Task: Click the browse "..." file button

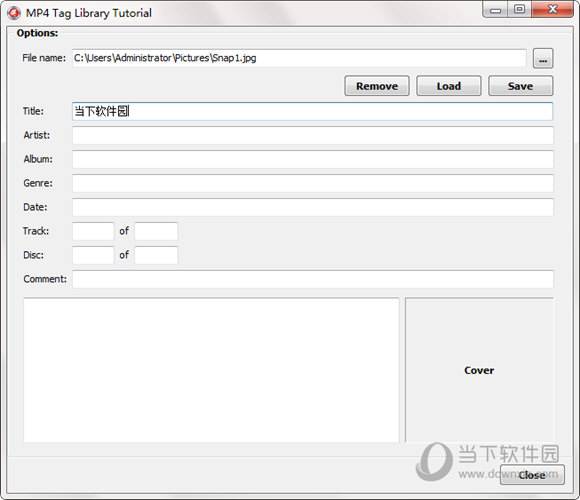Action: pyautogui.click(x=543, y=58)
